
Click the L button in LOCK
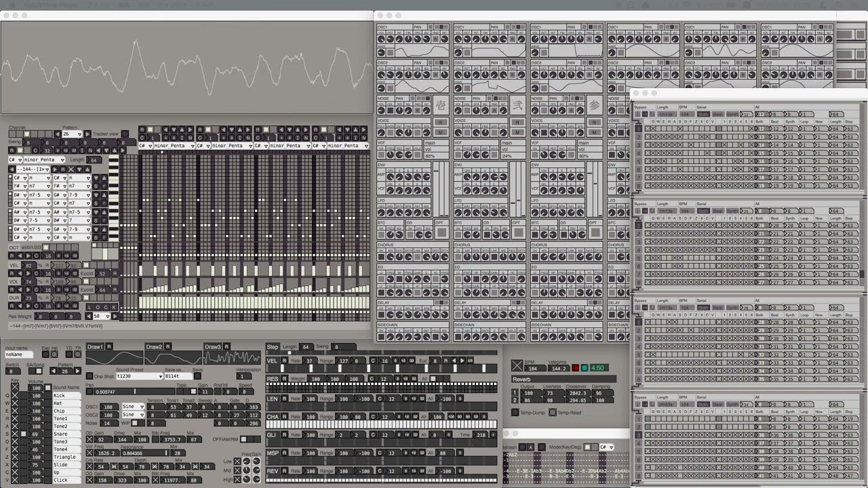(x=90, y=307)
